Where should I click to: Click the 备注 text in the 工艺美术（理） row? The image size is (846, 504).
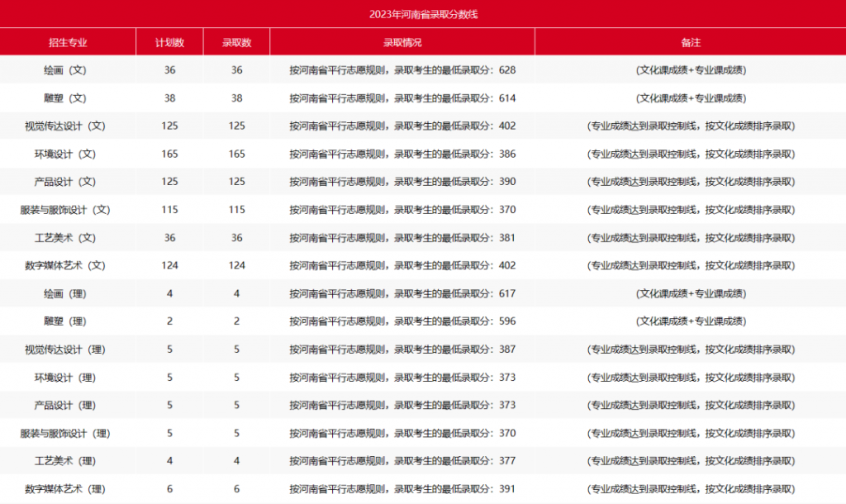(x=691, y=461)
